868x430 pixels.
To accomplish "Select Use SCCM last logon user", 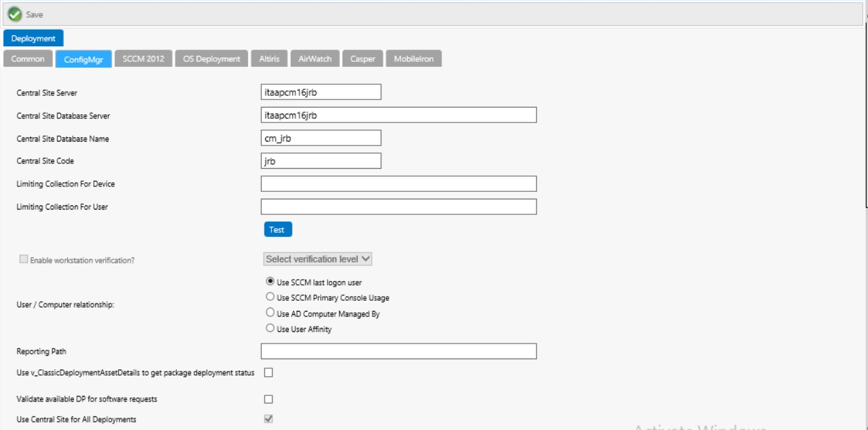I will click(271, 282).
